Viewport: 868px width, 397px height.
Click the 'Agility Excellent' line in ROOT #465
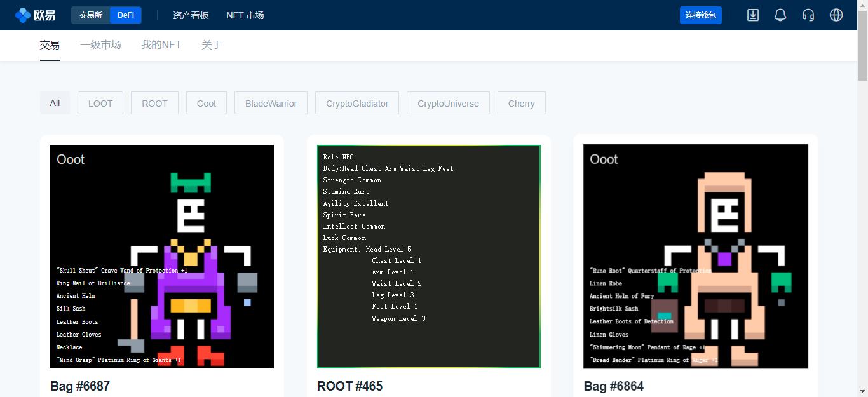tap(356, 203)
